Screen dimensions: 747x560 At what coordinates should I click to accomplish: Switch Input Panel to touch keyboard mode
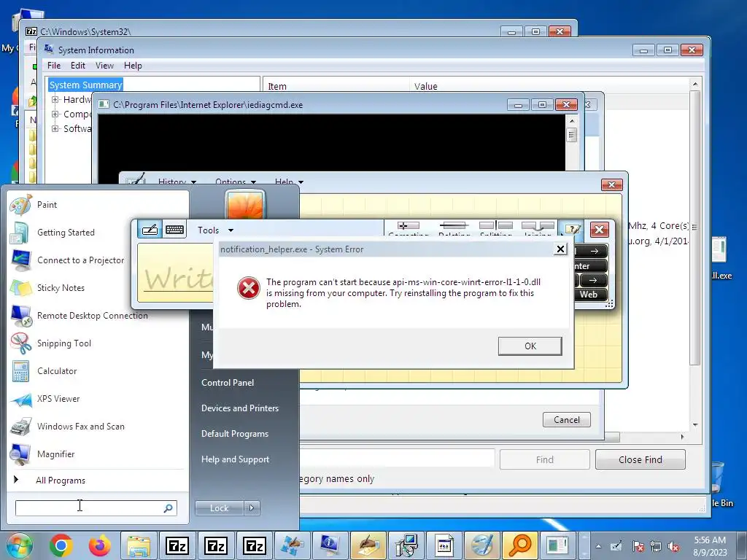pos(174,230)
